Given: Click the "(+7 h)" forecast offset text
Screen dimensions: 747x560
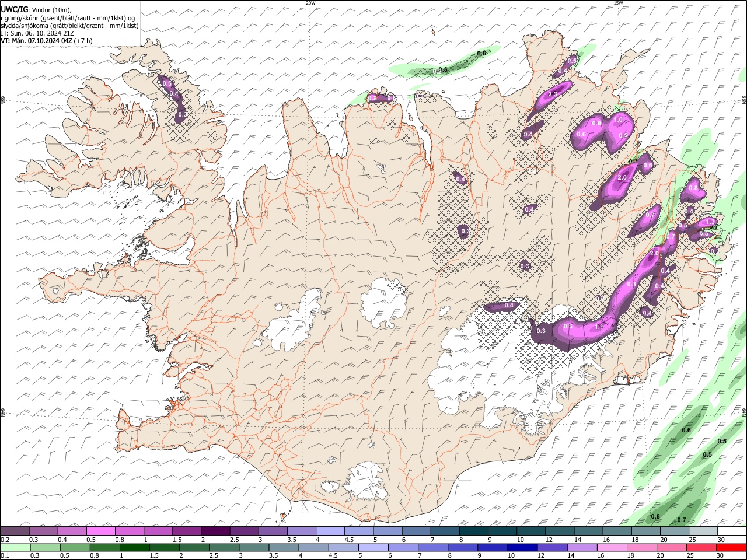Looking at the screenshot, I should coord(83,41).
